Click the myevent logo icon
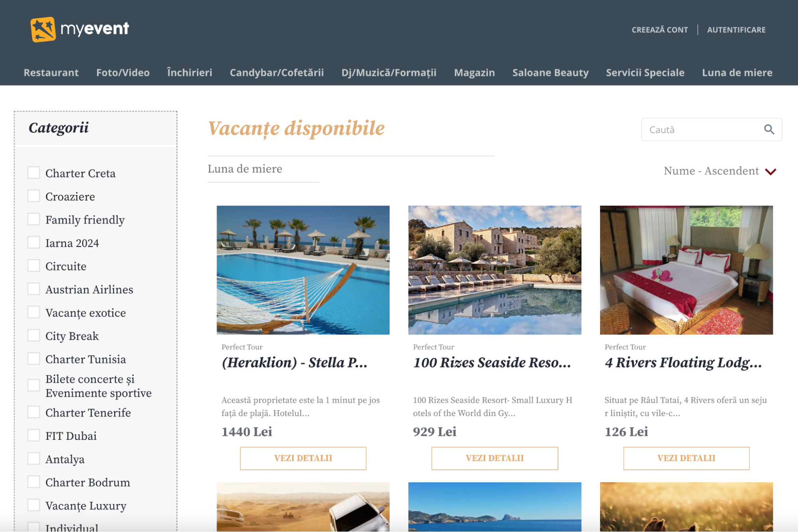This screenshot has width=798, height=532. [x=43, y=29]
